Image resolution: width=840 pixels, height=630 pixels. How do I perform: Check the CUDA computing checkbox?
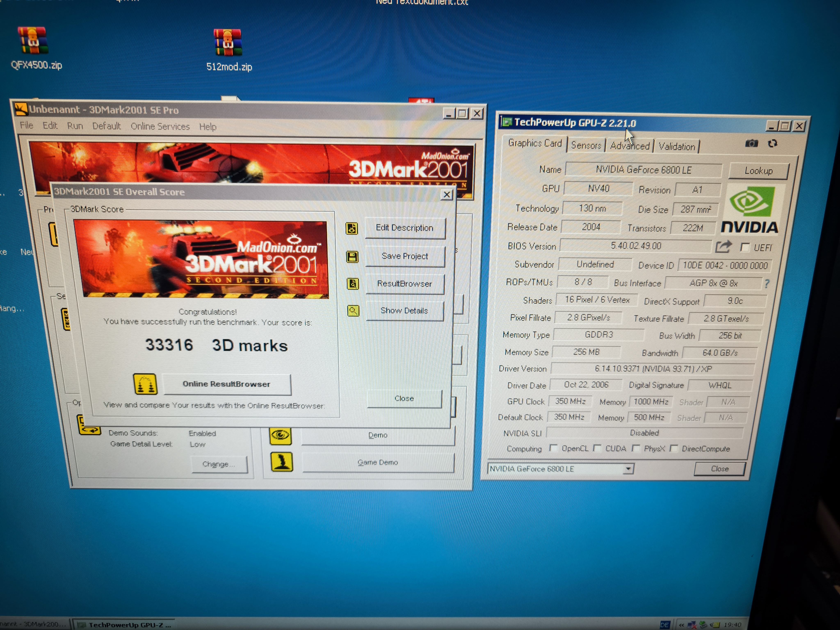click(x=597, y=449)
